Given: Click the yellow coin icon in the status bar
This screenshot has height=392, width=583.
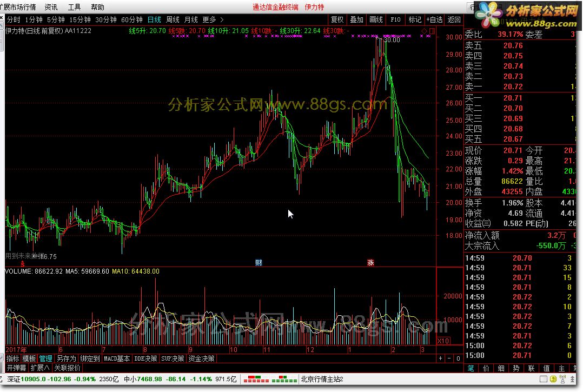Looking at the screenshot, I should tap(553, 379).
